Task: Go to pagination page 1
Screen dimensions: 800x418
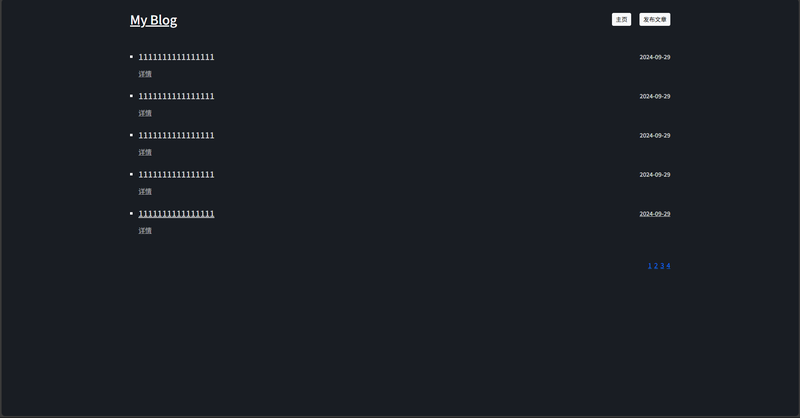Action: tap(649, 265)
